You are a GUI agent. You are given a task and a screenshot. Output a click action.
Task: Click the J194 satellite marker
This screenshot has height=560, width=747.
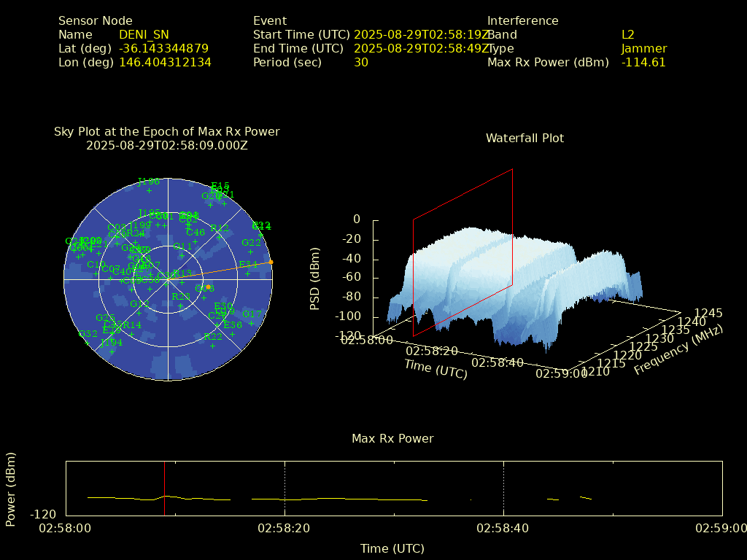(x=112, y=351)
